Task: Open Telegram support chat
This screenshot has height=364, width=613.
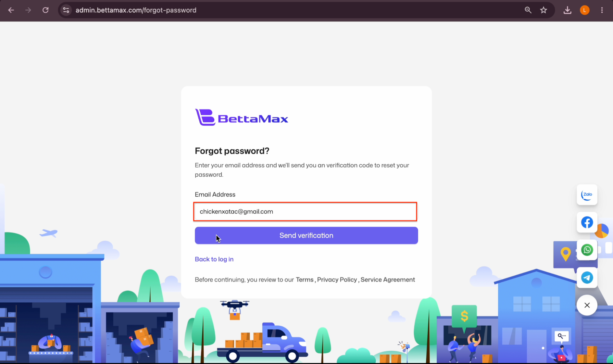Action: pos(587,278)
